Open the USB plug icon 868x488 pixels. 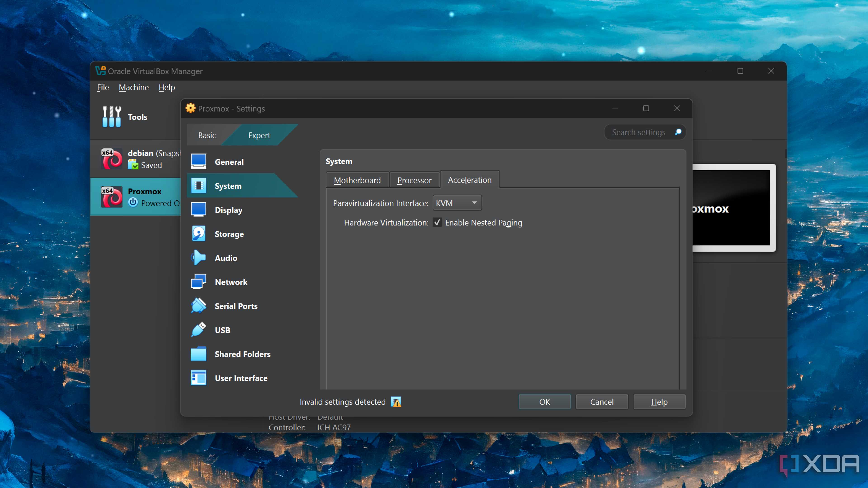(198, 330)
